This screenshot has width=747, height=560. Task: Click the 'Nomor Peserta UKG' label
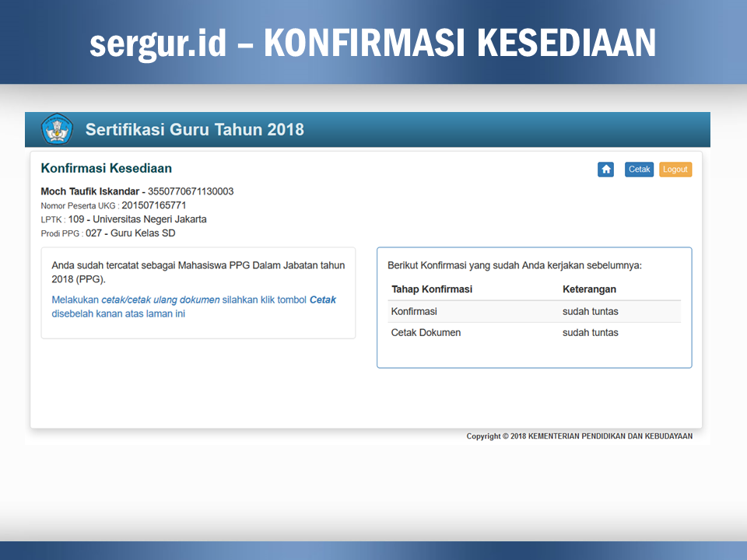pyautogui.click(x=78, y=205)
